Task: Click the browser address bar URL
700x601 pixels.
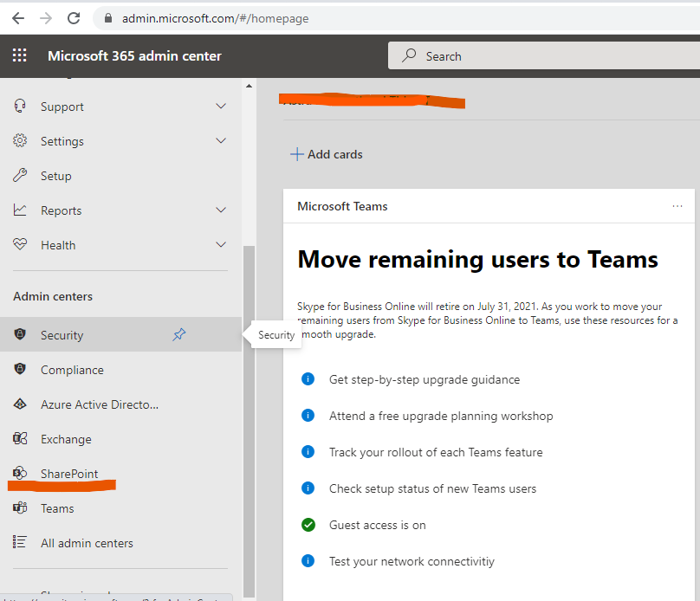Action: (x=215, y=18)
